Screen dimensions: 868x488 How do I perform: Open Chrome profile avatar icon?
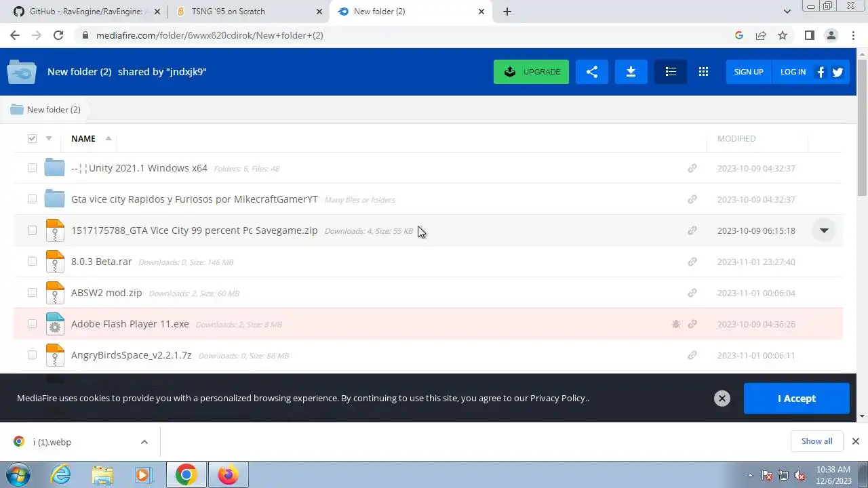(x=831, y=35)
